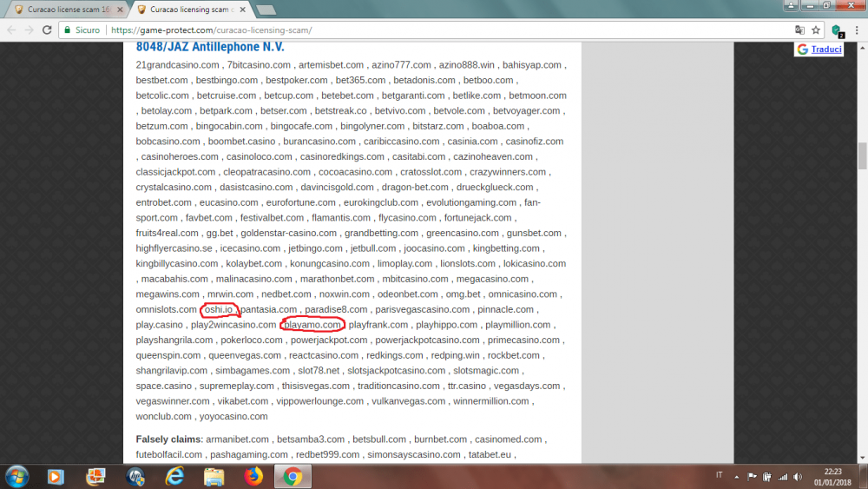Click the page scrollbar thumb
868x489 pixels.
(863, 155)
